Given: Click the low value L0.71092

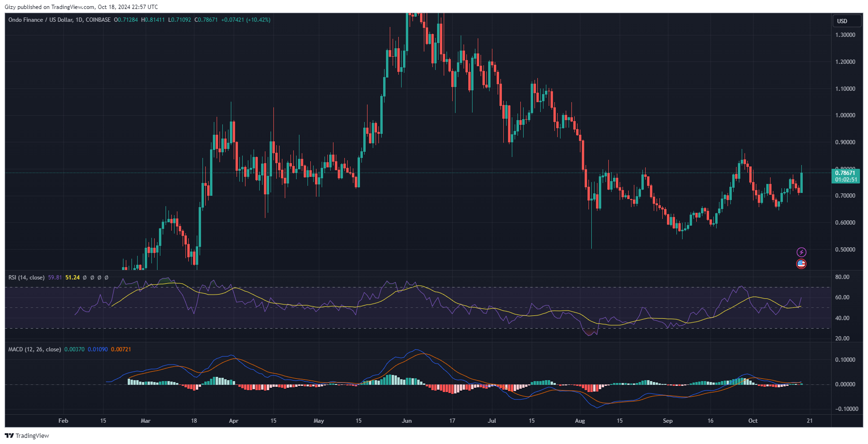Looking at the screenshot, I should click(180, 20).
